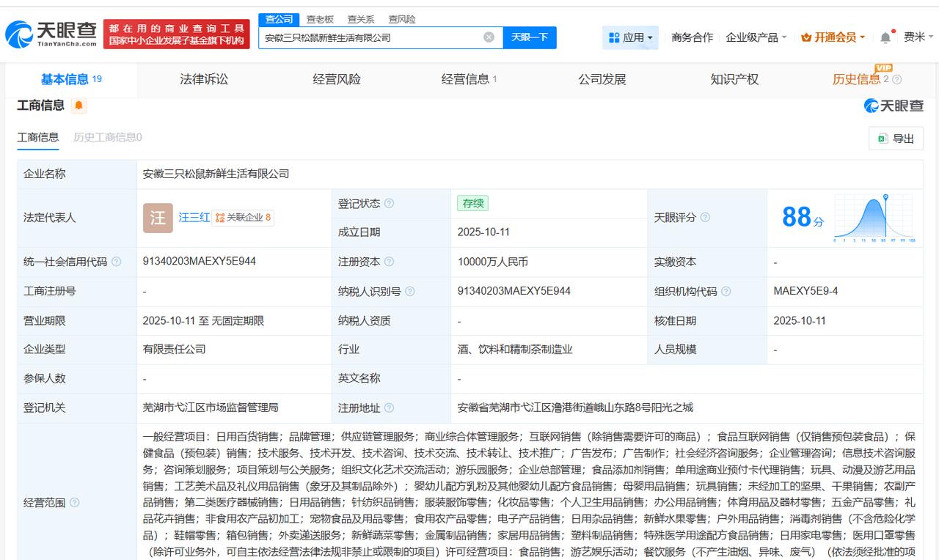
Task: Click the company name search input field
Action: [370, 37]
